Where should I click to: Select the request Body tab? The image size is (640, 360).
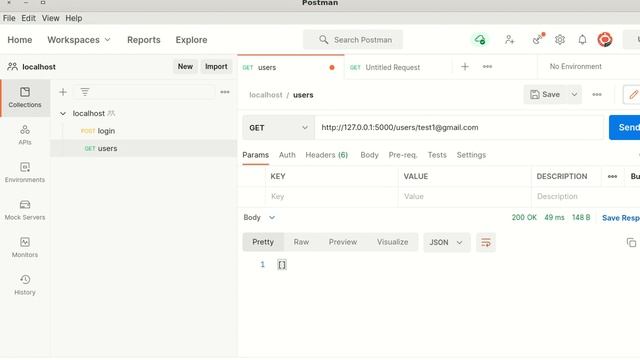tap(369, 155)
